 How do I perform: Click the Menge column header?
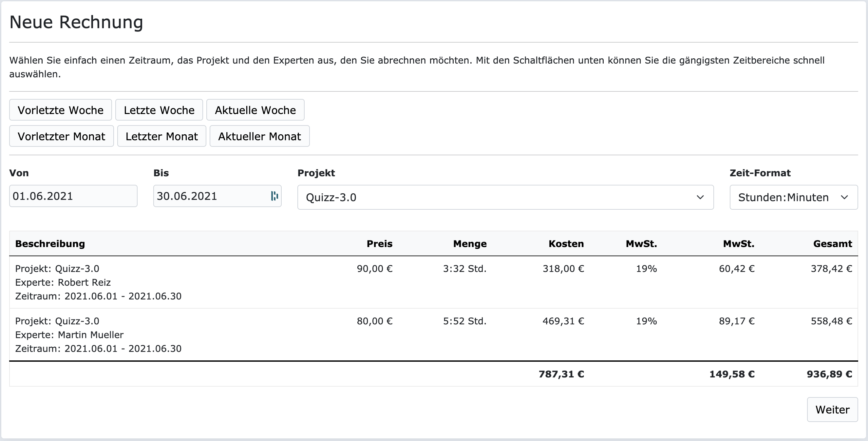click(x=470, y=244)
